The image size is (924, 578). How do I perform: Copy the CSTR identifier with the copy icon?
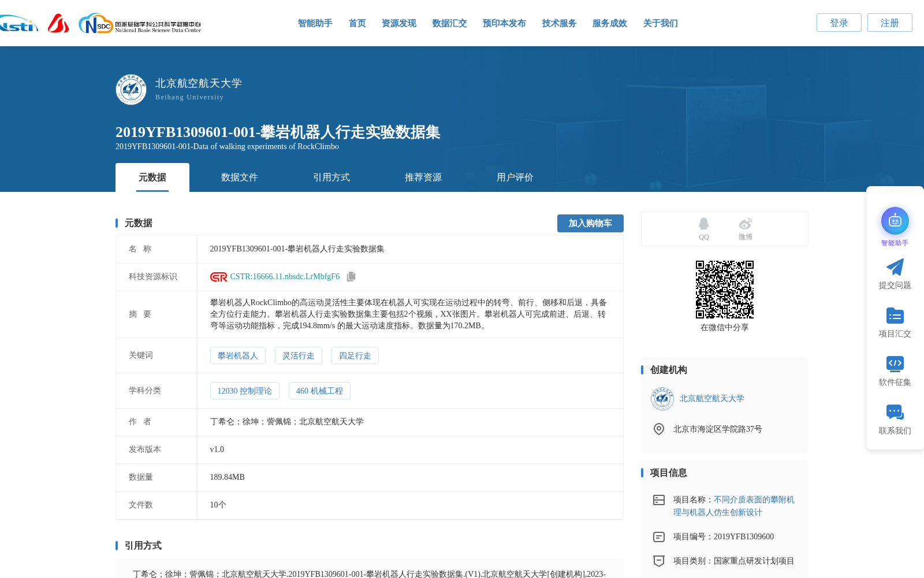(351, 277)
